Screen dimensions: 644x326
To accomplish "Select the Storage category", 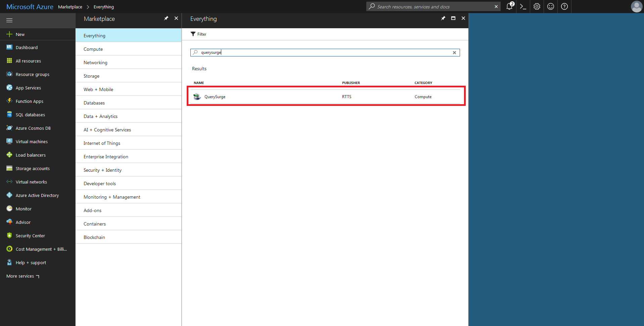I will tap(129, 76).
